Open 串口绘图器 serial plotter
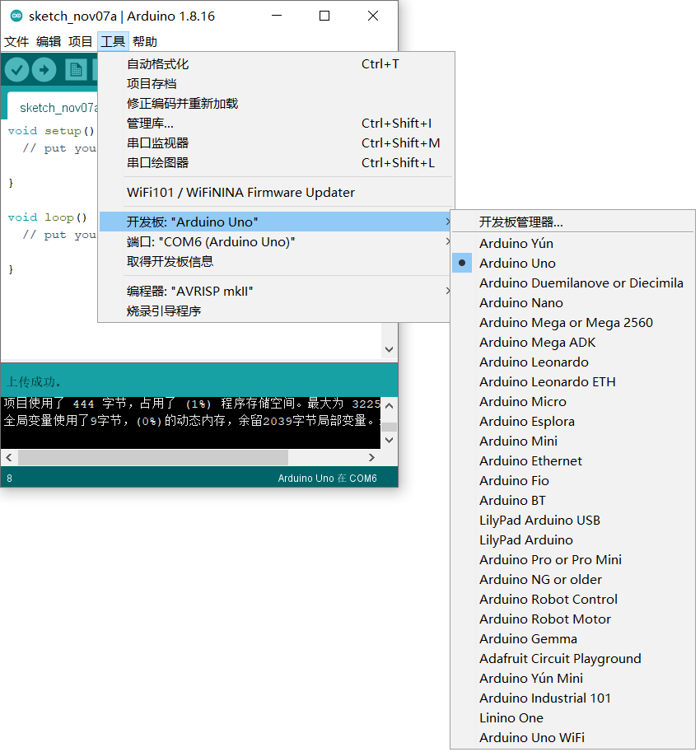Viewport: 700px width, 752px height. coord(275,162)
